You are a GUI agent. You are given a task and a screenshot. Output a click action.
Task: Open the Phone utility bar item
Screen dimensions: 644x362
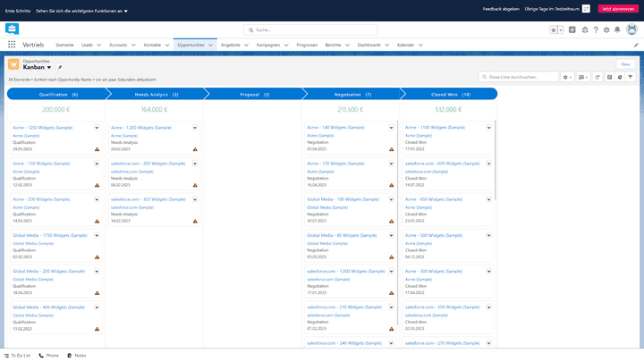49,356
